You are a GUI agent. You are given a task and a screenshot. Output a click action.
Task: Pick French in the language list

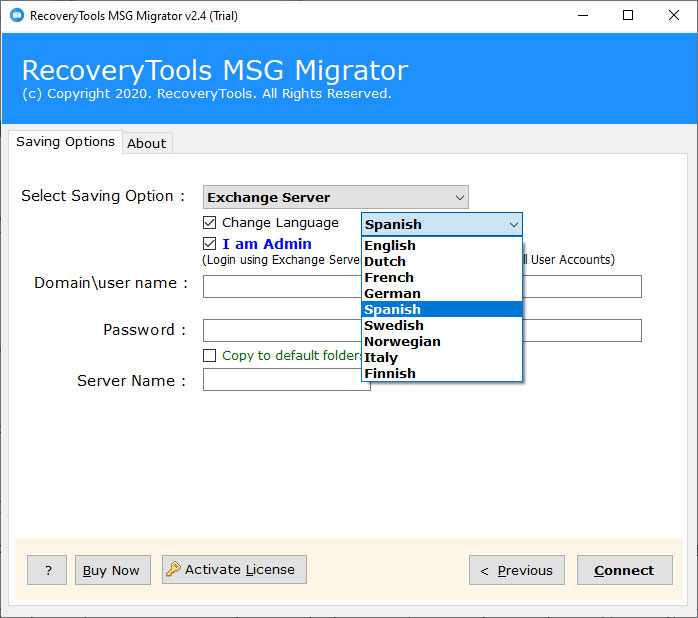(442, 277)
